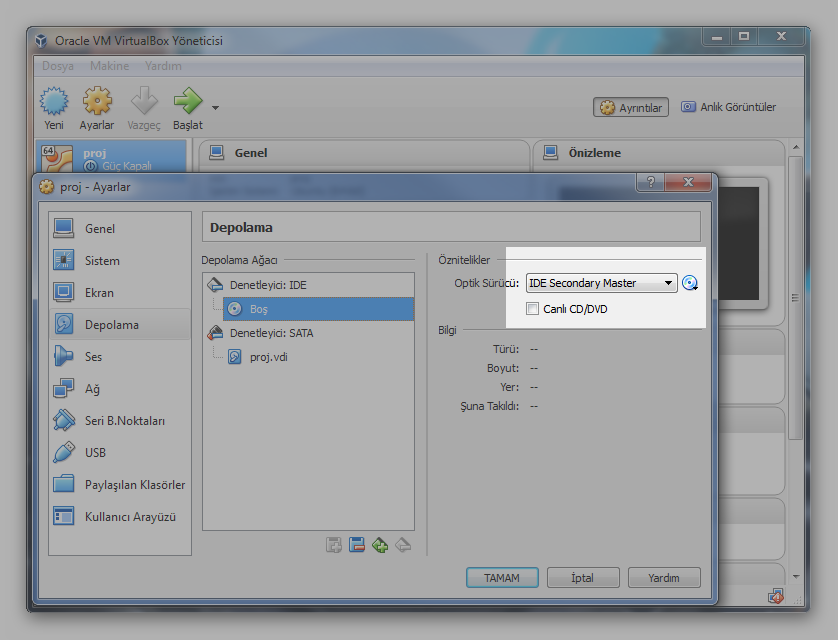This screenshot has height=640, width=838.
Task: Click the Yardım button in settings dialog
Action: [664, 578]
